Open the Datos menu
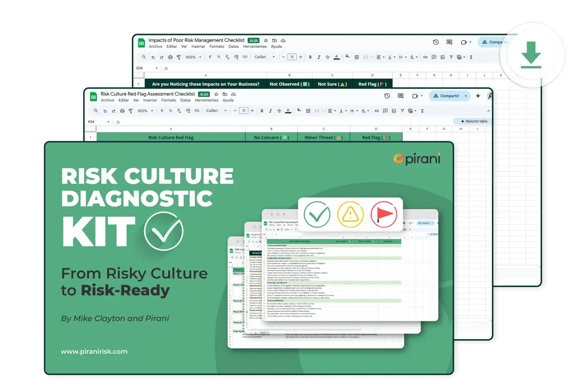588x392 pixels. pyautogui.click(x=186, y=100)
